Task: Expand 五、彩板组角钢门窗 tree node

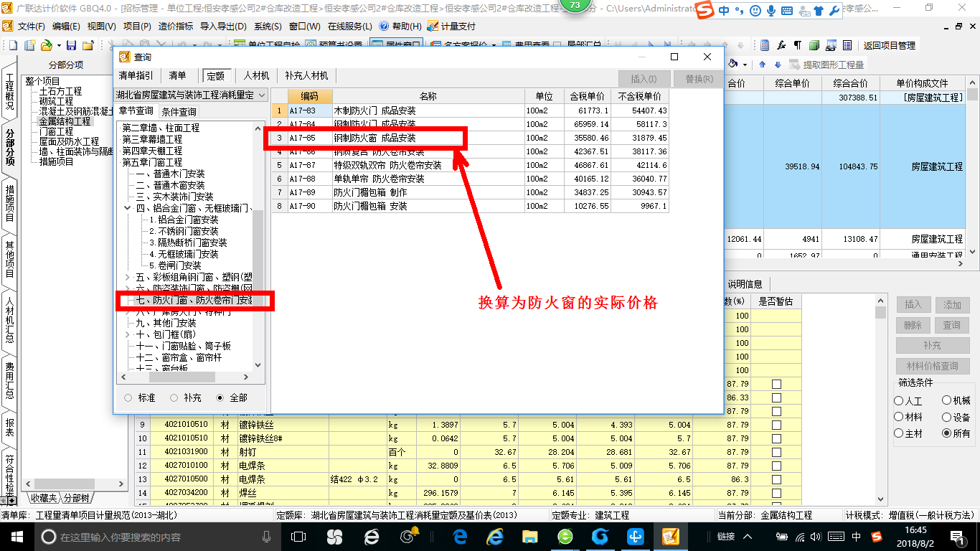Action: [x=128, y=277]
